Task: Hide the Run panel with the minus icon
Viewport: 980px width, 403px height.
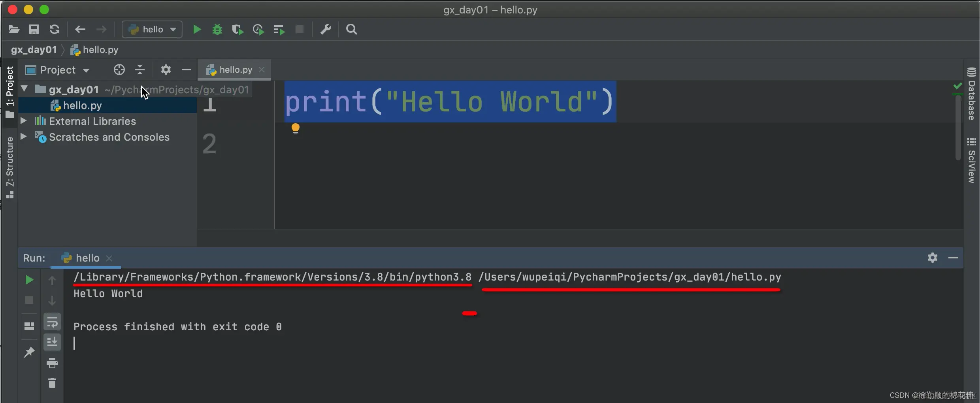Action: (953, 258)
